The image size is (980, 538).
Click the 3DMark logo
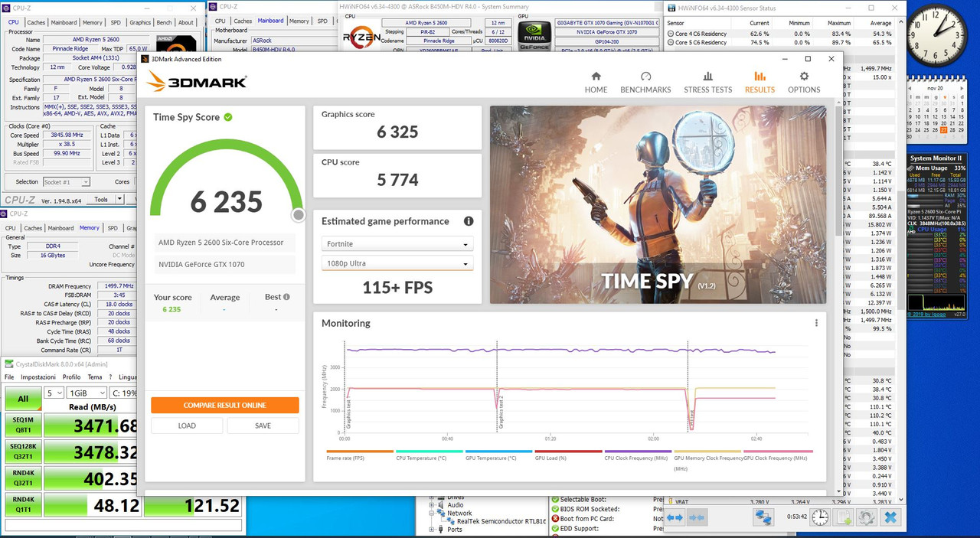coord(196,82)
